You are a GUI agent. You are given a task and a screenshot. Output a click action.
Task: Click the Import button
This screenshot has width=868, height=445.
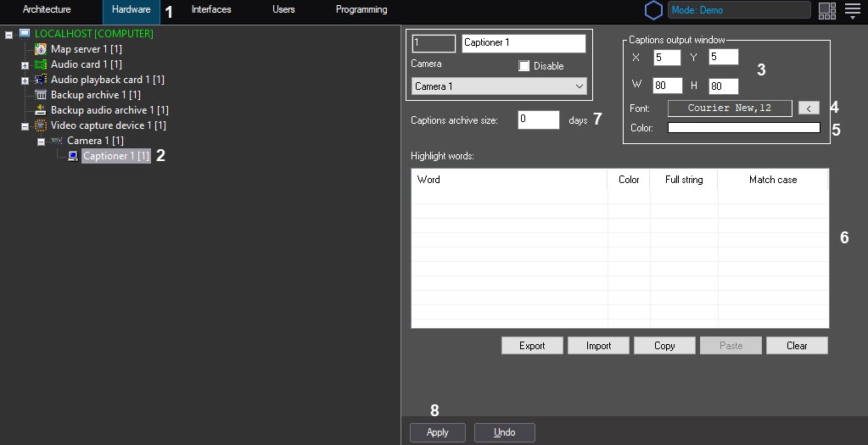598,346
